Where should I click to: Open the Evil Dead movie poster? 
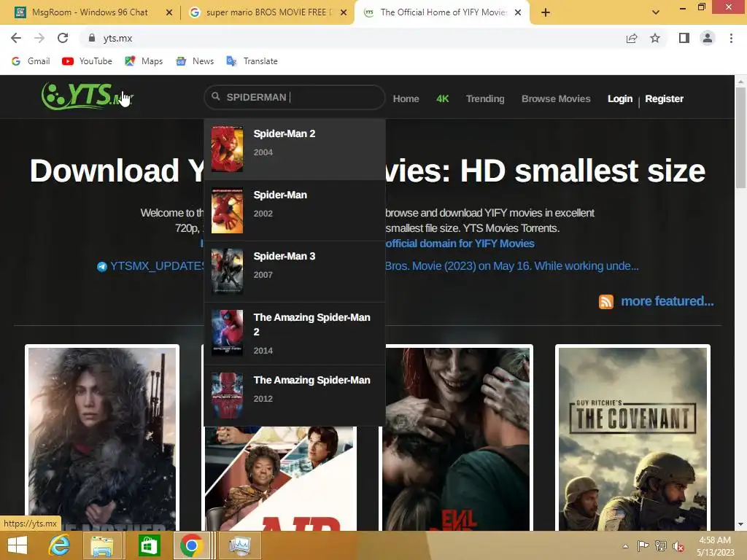(x=457, y=438)
